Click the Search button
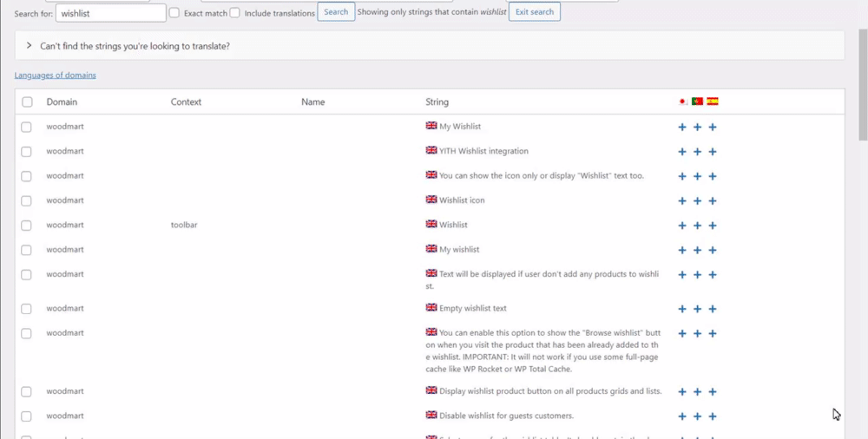Image resolution: width=868 pixels, height=439 pixels. pyautogui.click(x=336, y=11)
